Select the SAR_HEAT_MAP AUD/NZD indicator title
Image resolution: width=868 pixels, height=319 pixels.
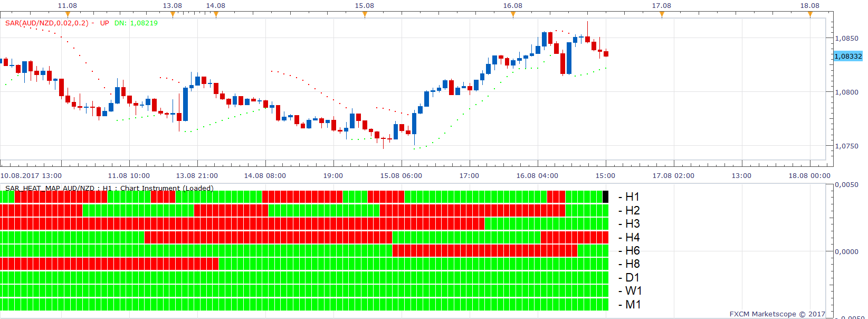click(x=109, y=188)
